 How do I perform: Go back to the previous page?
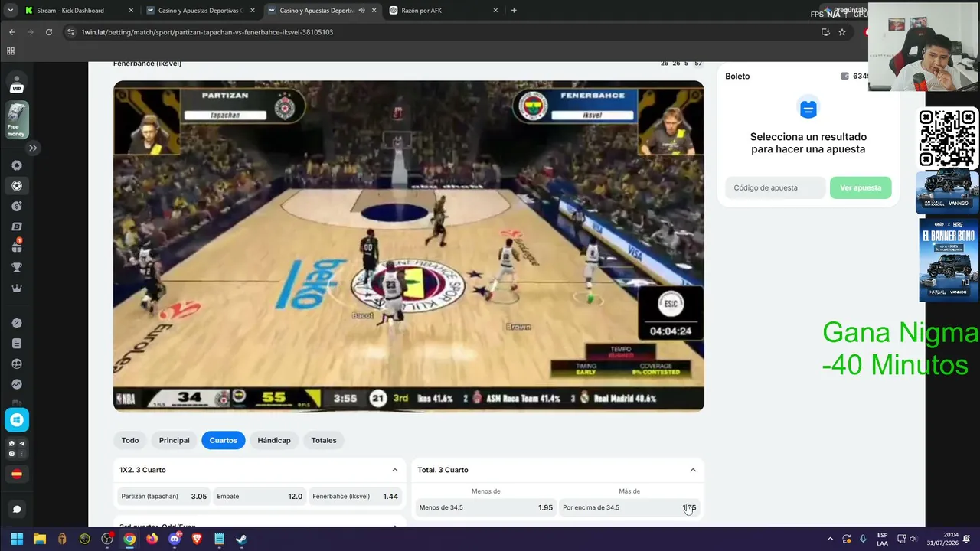pos(12,32)
